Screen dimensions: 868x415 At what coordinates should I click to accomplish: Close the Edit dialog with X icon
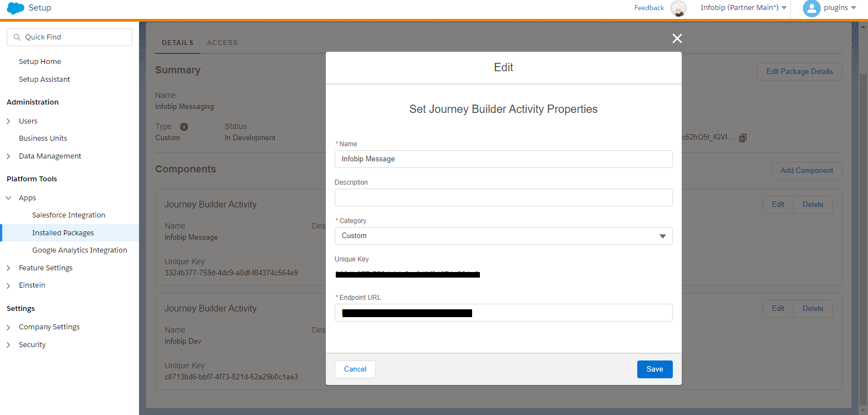[x=677, y=38]
